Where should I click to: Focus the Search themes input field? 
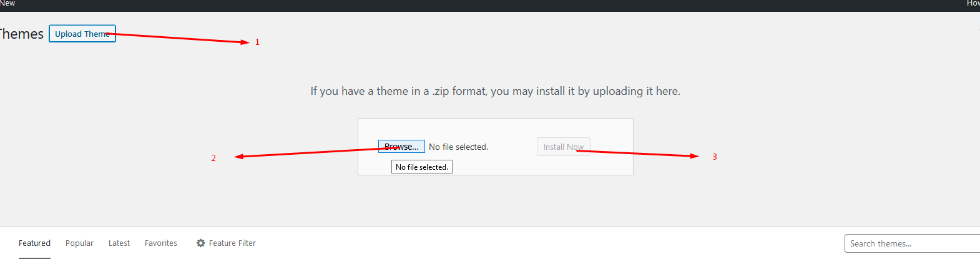tap(911, 243)
